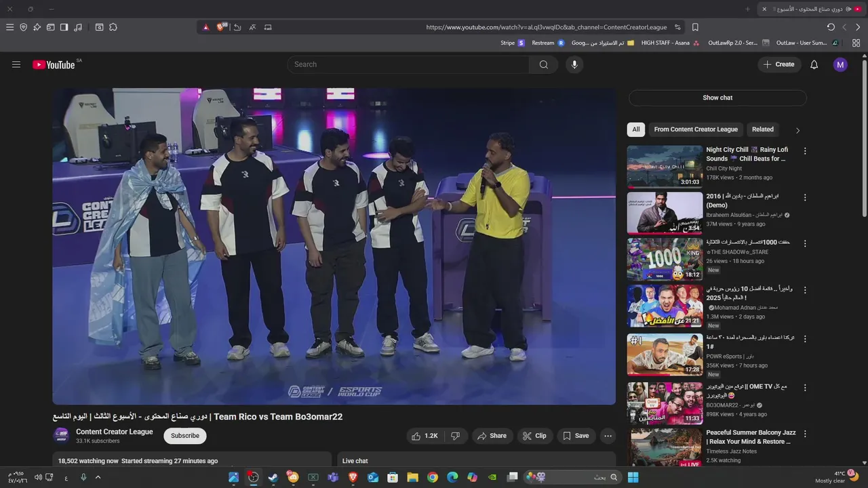Viewport: 868px width, 488px height.
Task: Open the Windows Start button
Action: 633,477
